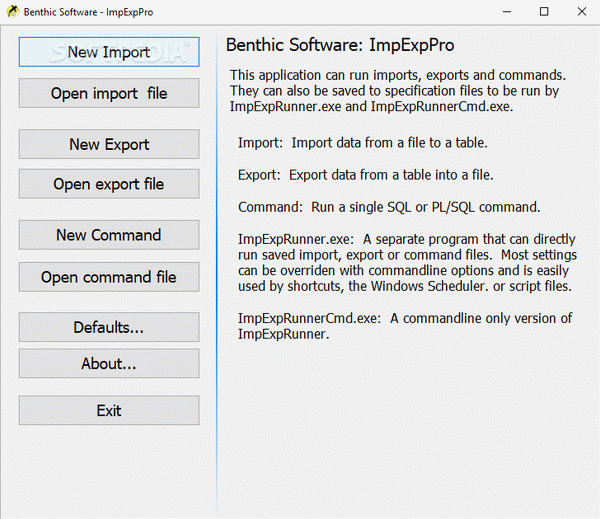Click the heading 'Benthic Software: ImpExpPro'

click(340, 45)
